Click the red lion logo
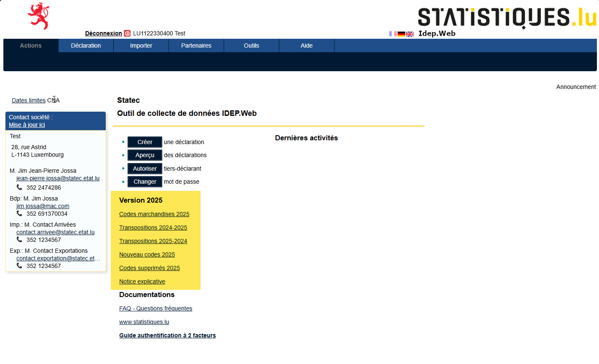 coord(38,16)
